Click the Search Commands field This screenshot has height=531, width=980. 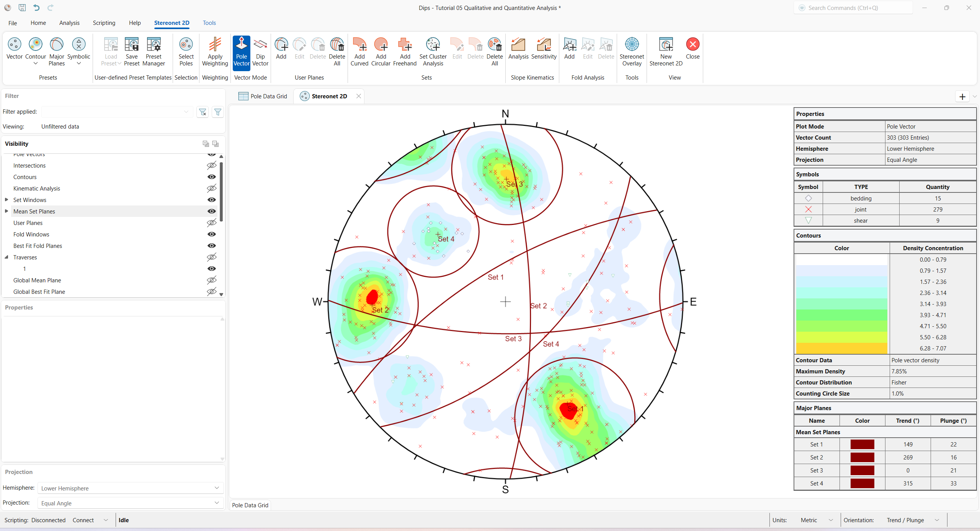click(x=854, y=8)
